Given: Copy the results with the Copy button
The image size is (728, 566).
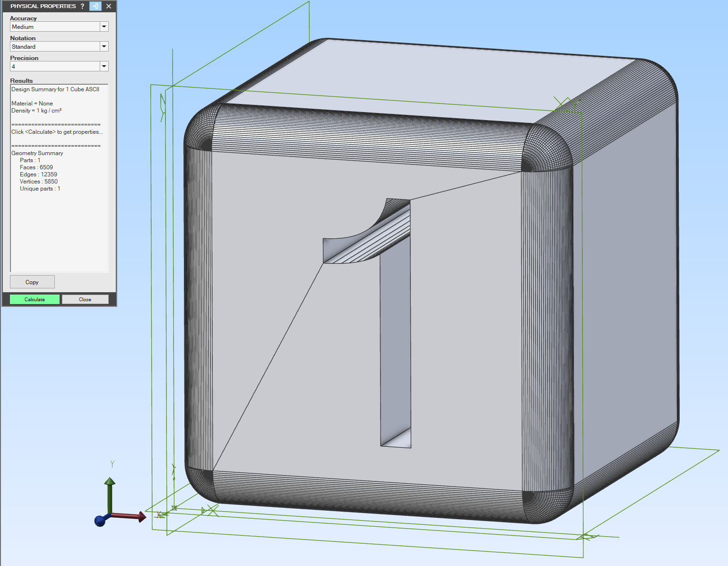Looking at the screenshot, I should [x=32, y=282].
